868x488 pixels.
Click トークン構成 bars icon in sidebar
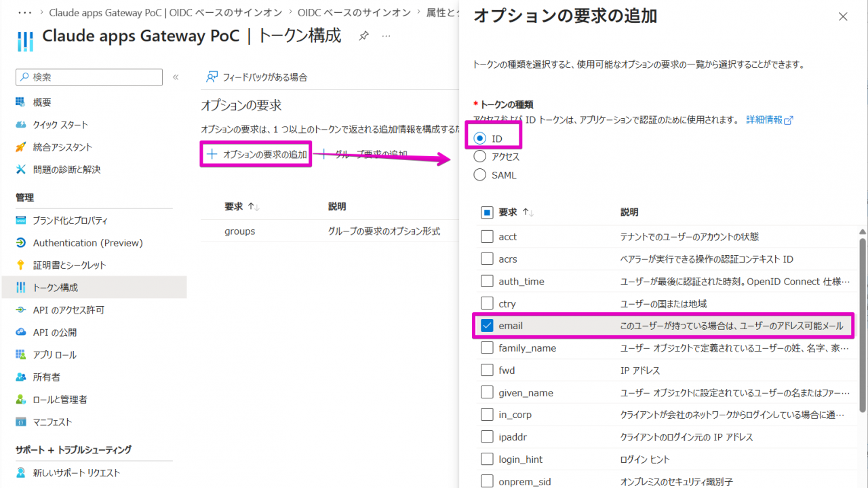click(x=21, y=288)
